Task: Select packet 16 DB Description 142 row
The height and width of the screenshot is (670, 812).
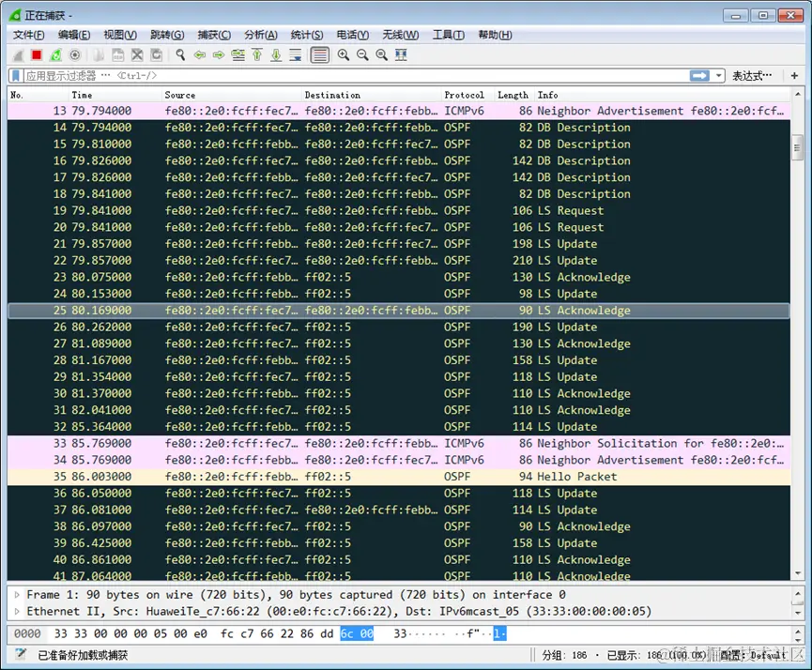Action: (399, 160)
